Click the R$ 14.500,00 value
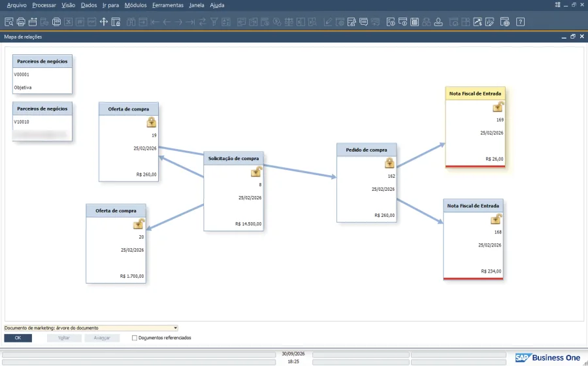 249,224
